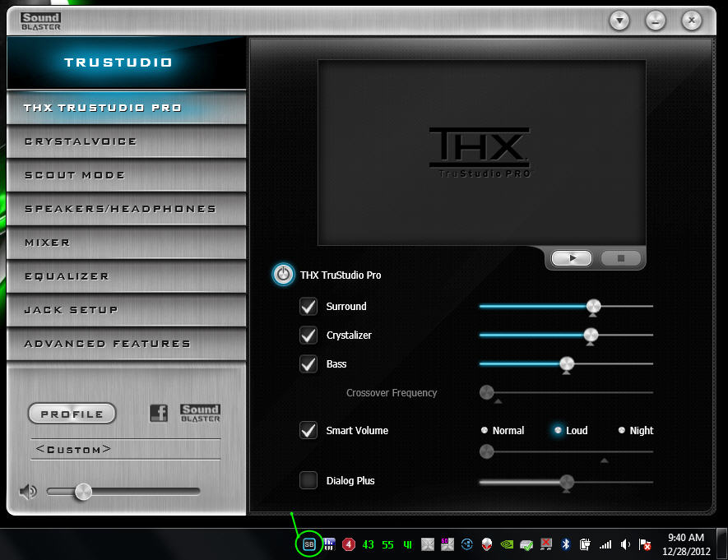Adjust the Crystalizer level slider
728x560 pixels.
point(591,335)
